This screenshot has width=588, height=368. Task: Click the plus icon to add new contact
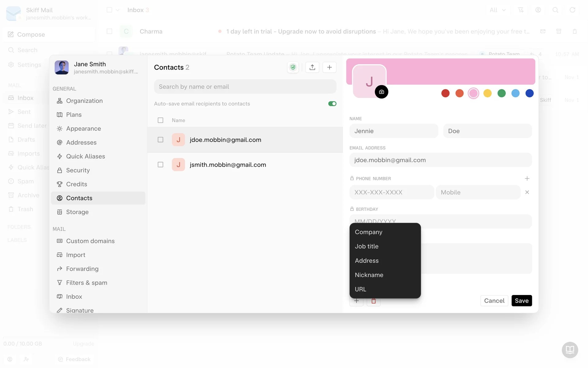pos(329,67)
